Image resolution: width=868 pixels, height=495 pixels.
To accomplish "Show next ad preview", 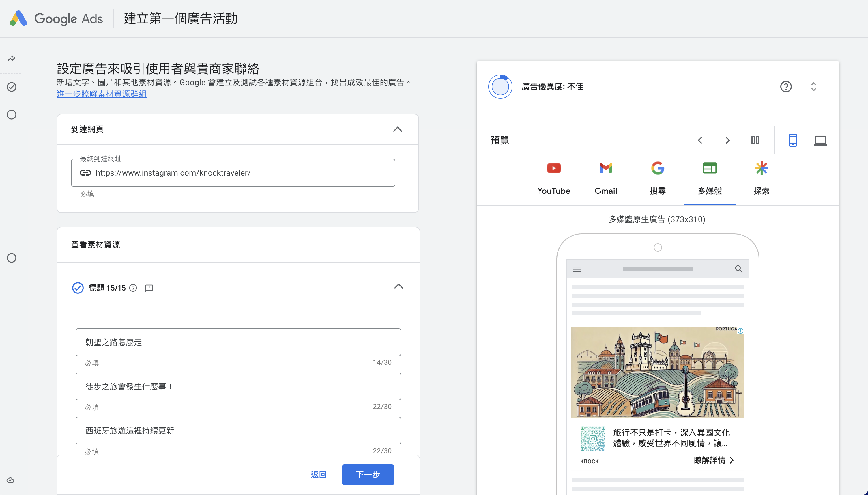I will (727, 140).
